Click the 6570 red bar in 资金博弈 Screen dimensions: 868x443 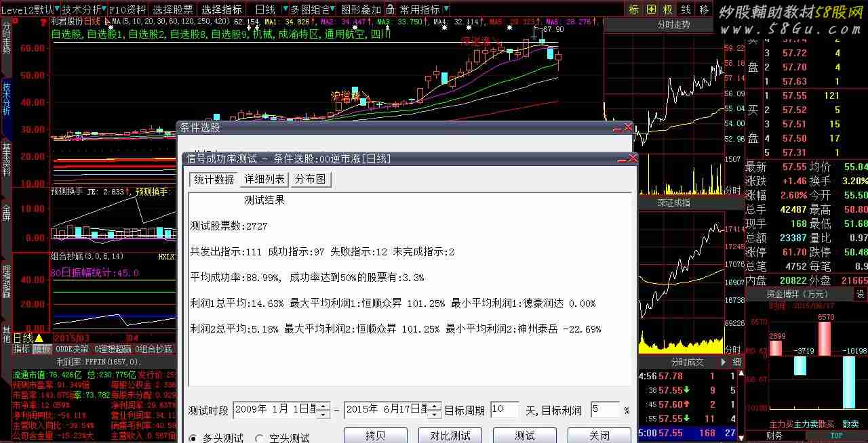click(825, 339)
